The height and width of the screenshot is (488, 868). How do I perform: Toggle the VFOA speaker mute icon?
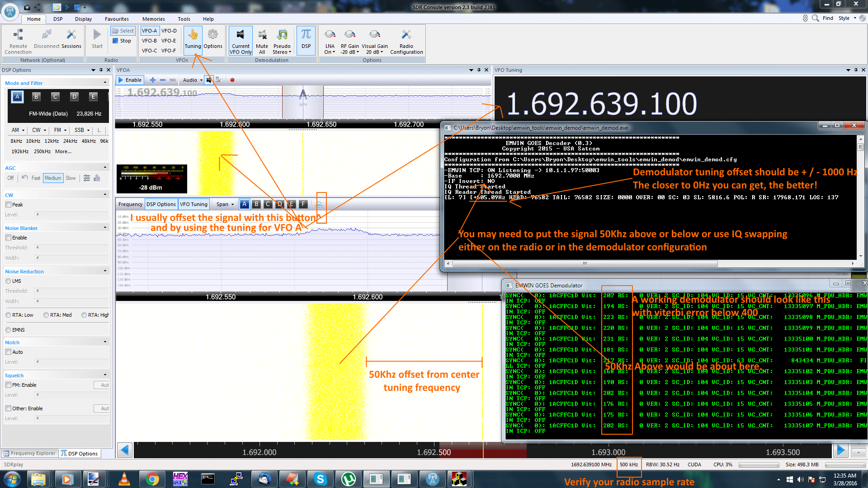tap(209, 80)
